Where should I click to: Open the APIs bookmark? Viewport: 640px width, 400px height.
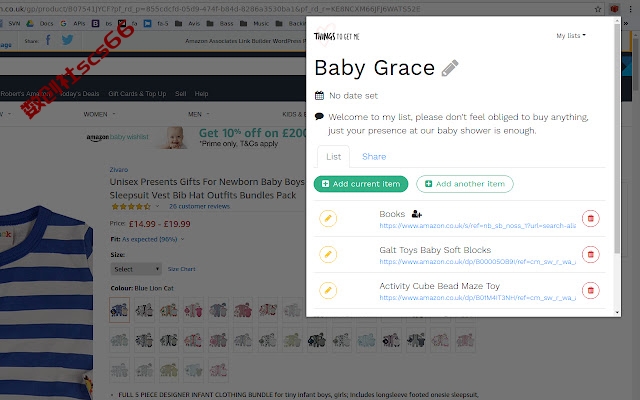[73, 24]
